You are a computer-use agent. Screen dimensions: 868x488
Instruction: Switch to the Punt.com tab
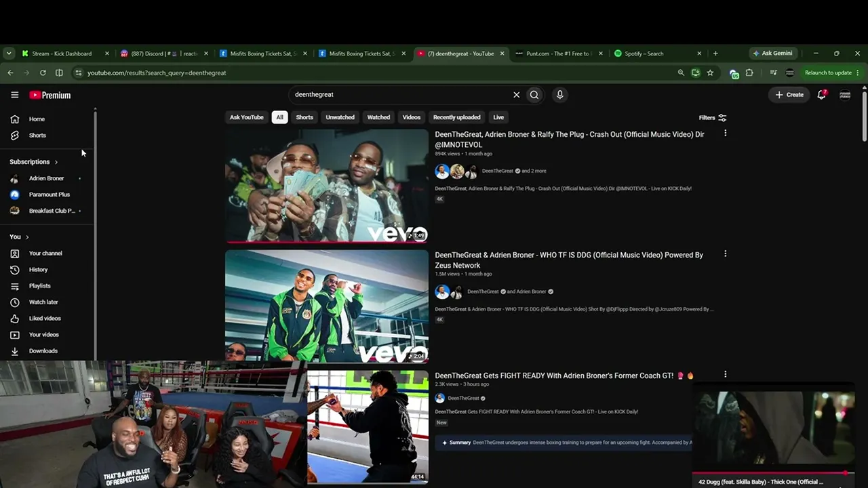click(x=559, y=54)
